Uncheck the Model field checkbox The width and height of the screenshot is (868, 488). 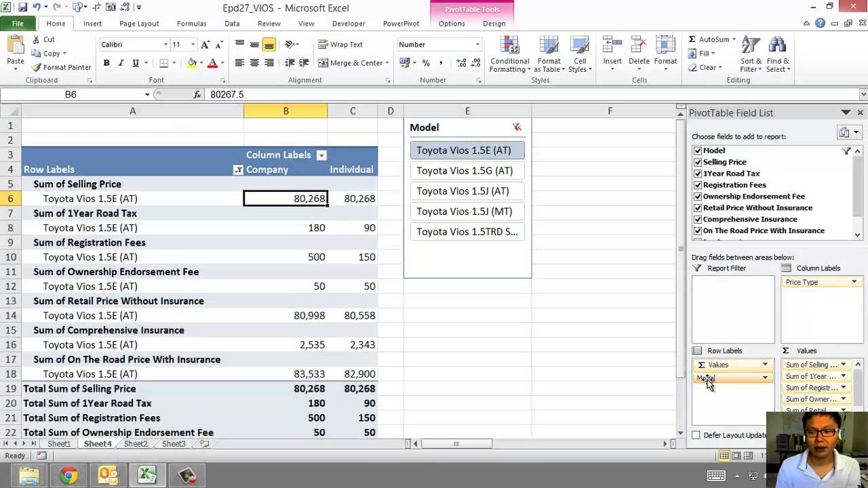tap(697, 150)
